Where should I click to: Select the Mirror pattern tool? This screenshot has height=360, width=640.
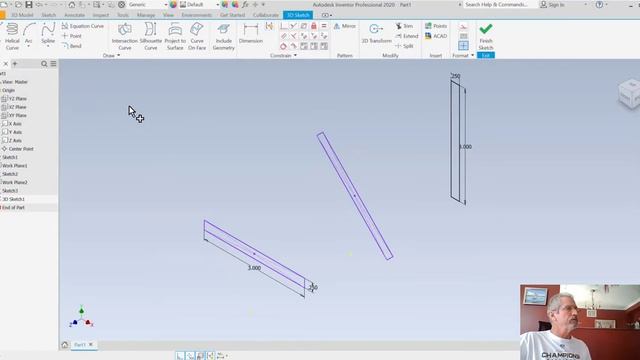(x=344, y=26)
